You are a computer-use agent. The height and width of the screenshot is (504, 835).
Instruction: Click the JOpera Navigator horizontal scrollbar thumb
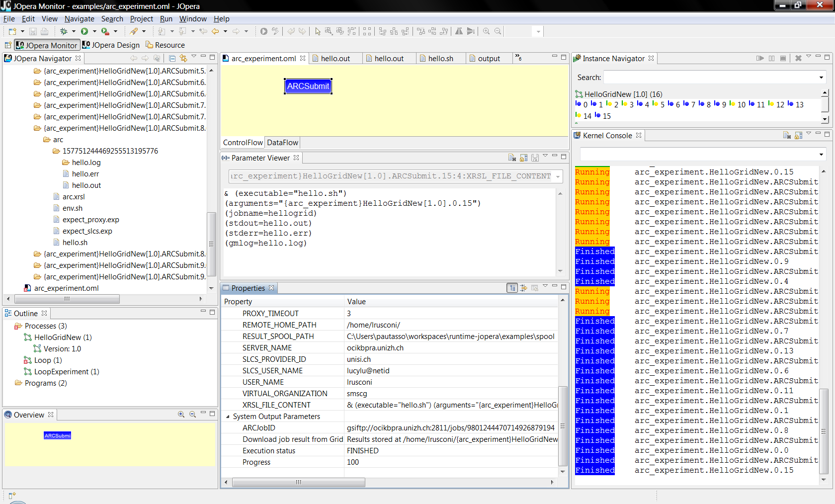point(67,299)
